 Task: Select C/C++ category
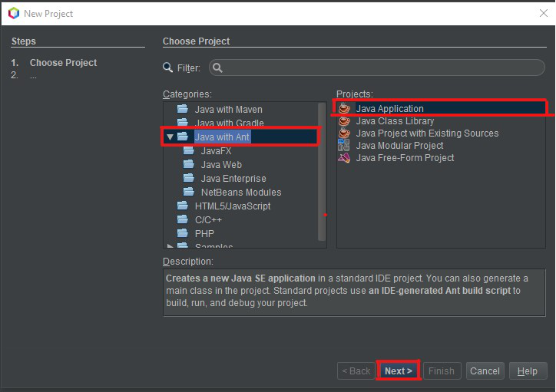tap(208, 220)
